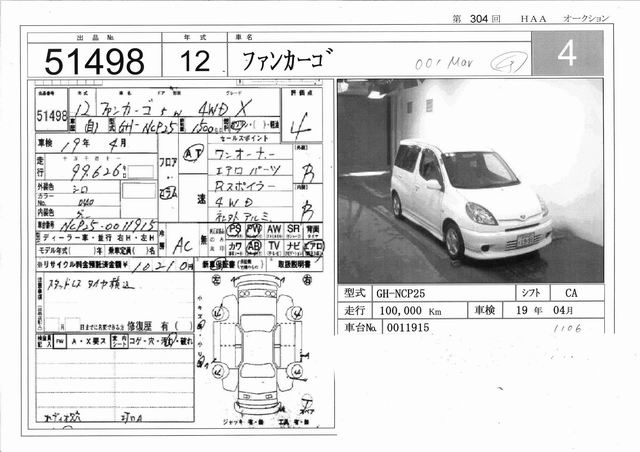Open the white Funcargo vehicle photo
Viewport: 640px width, 452px height.
click(x=470, y=180)
